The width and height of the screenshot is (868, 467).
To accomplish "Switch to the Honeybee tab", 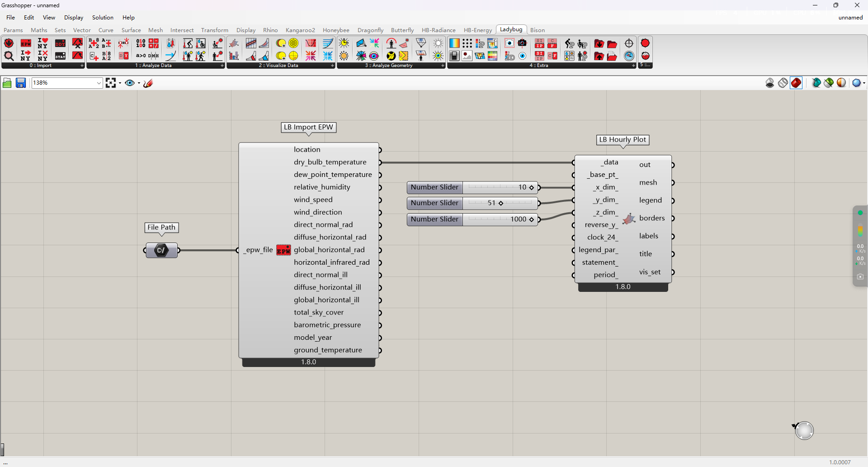I will point(336,30).
